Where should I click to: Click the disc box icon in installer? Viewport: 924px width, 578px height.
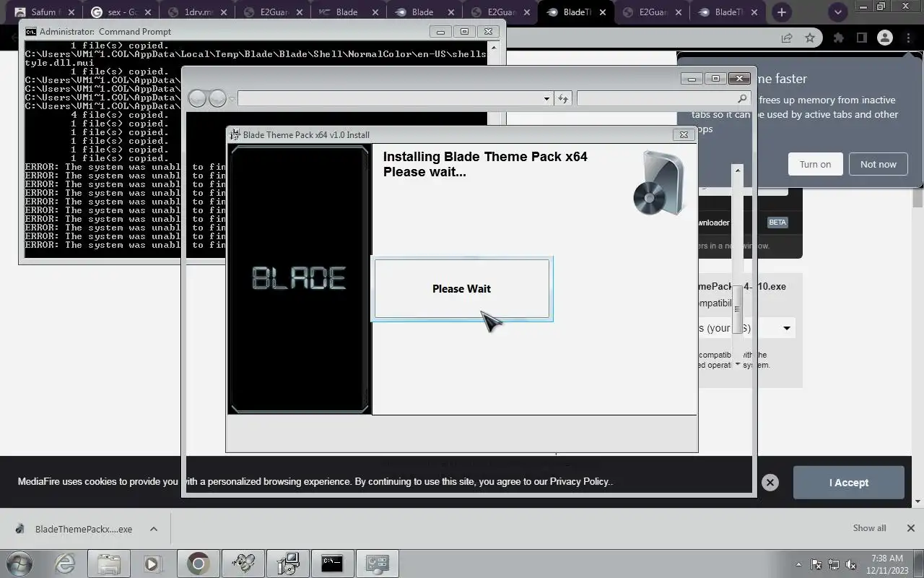click(658, 184)
